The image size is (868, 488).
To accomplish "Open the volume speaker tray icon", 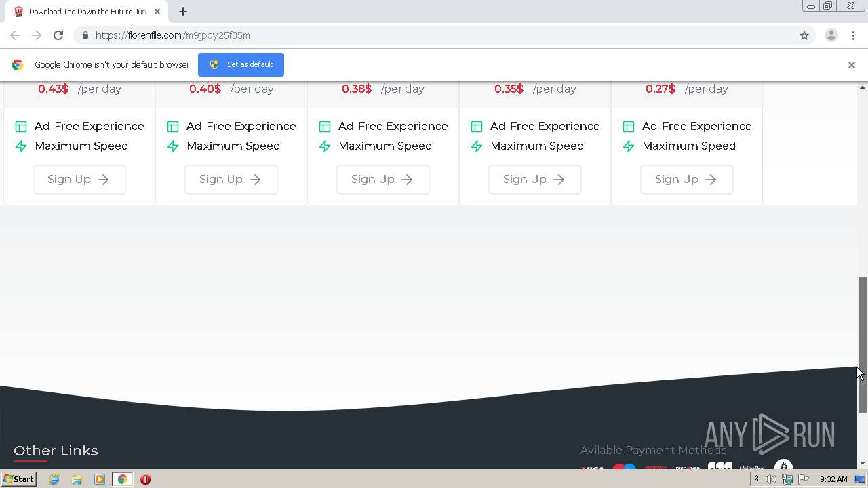I will [x=771, y=479].
